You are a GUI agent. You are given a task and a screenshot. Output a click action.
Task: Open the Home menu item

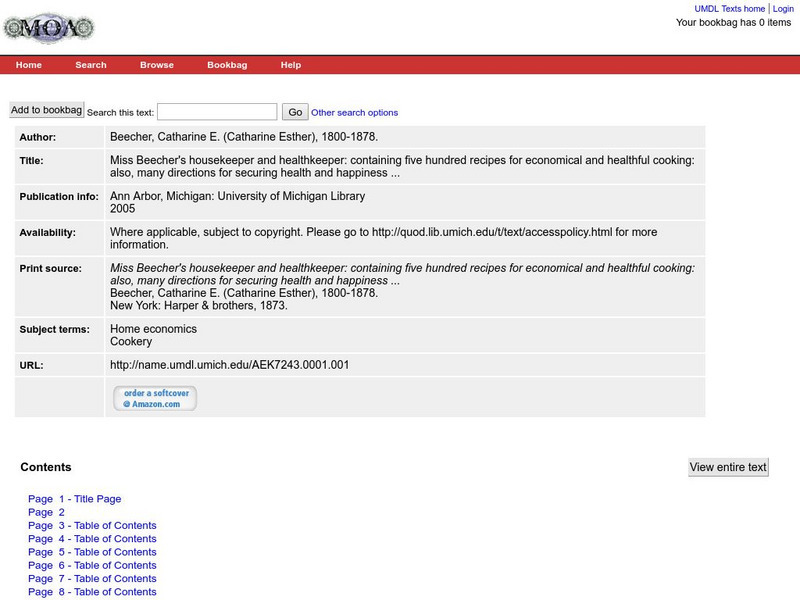(29, 65)
